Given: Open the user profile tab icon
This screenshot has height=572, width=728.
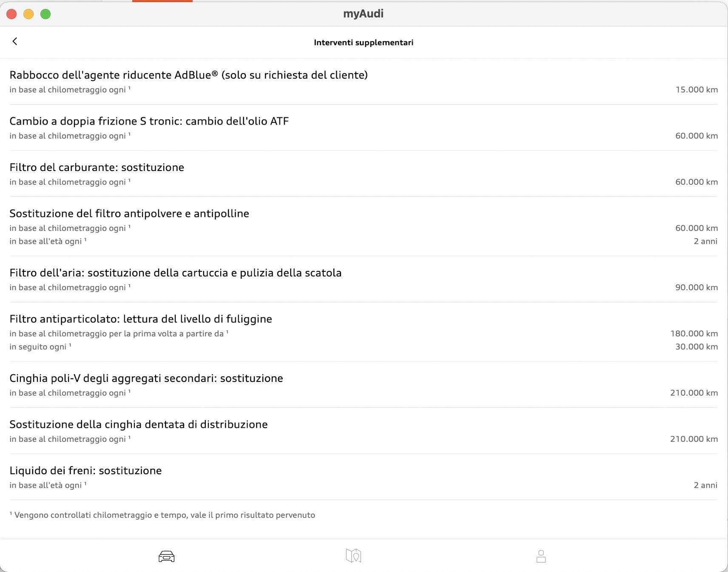Looking at the screenshot, I should (541, 556).
